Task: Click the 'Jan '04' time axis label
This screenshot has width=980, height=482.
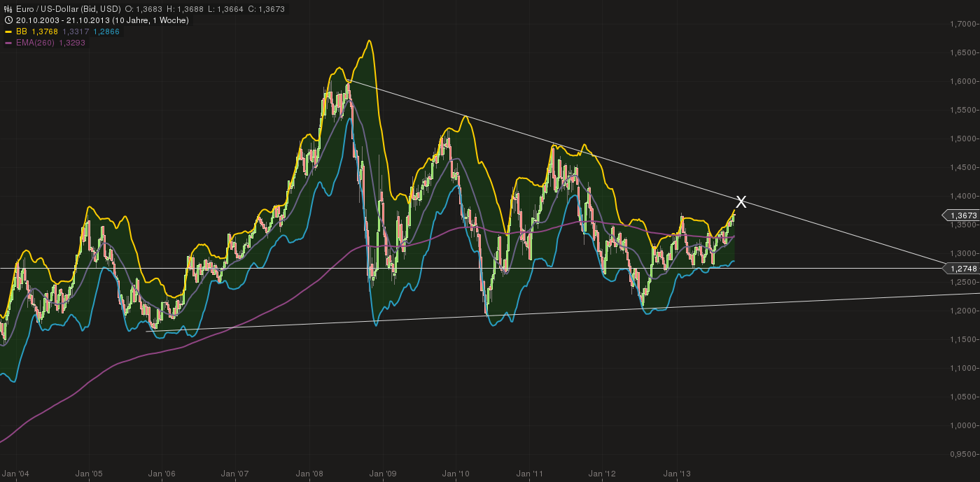Action: (x=15, y=474)
